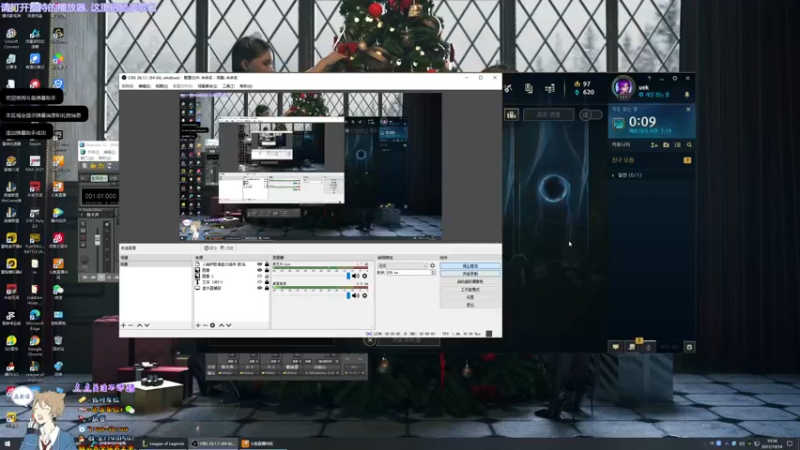
Task: Open League chat icon at bottom
Action: 616,347
